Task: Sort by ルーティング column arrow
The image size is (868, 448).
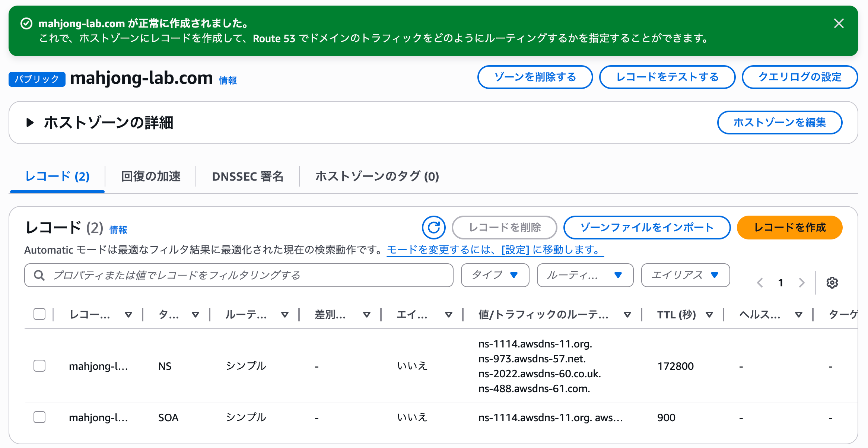Action: click(x=284, y=315)
